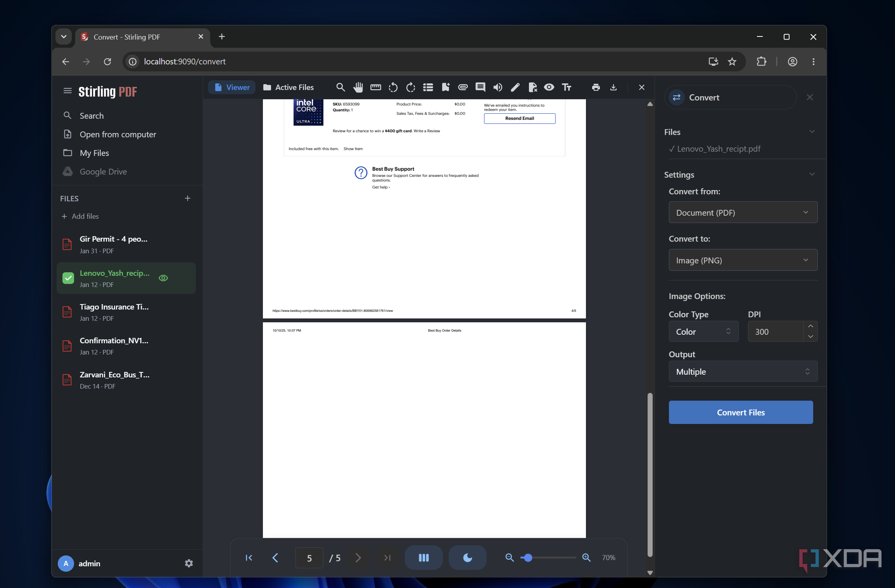The width and height of the screenshot is (895, 588).
Task: Open the search tool in viewer toolbar
Action: [340, 87]
